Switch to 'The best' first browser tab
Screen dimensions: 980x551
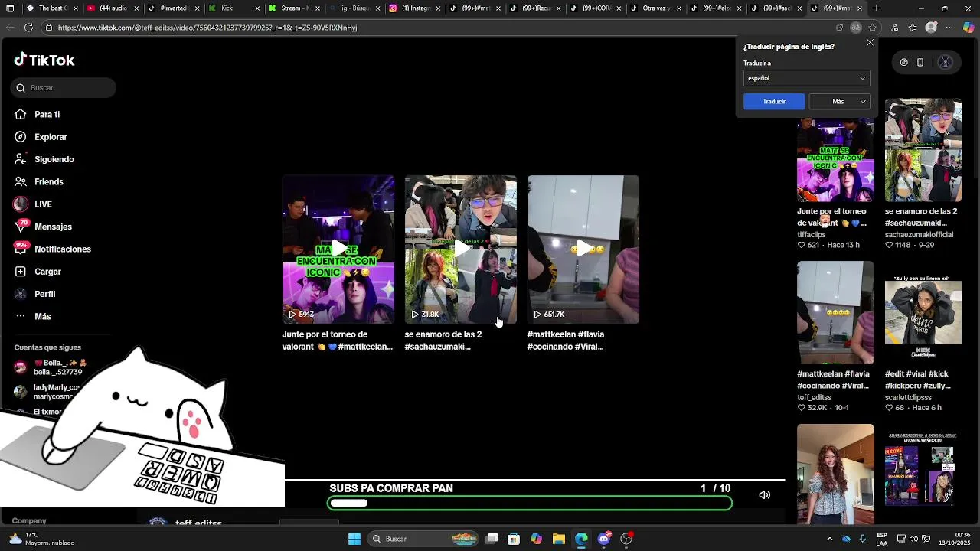click(53, 8)
